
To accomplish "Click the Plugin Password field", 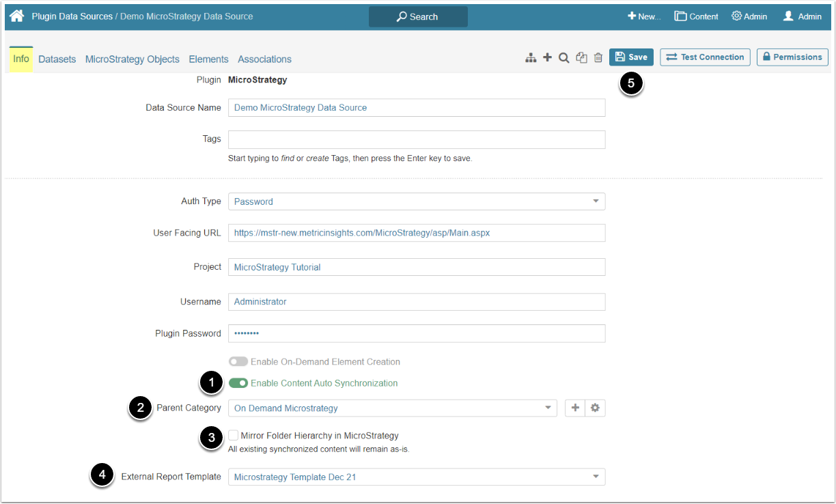I will click(x=417, y=333).
